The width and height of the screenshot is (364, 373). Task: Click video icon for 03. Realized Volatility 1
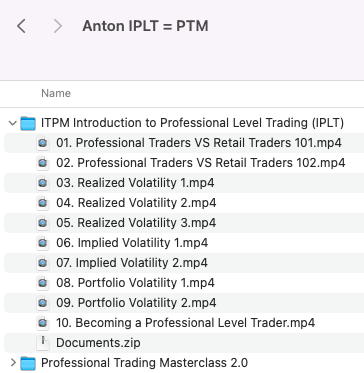(x=43, y=183)
